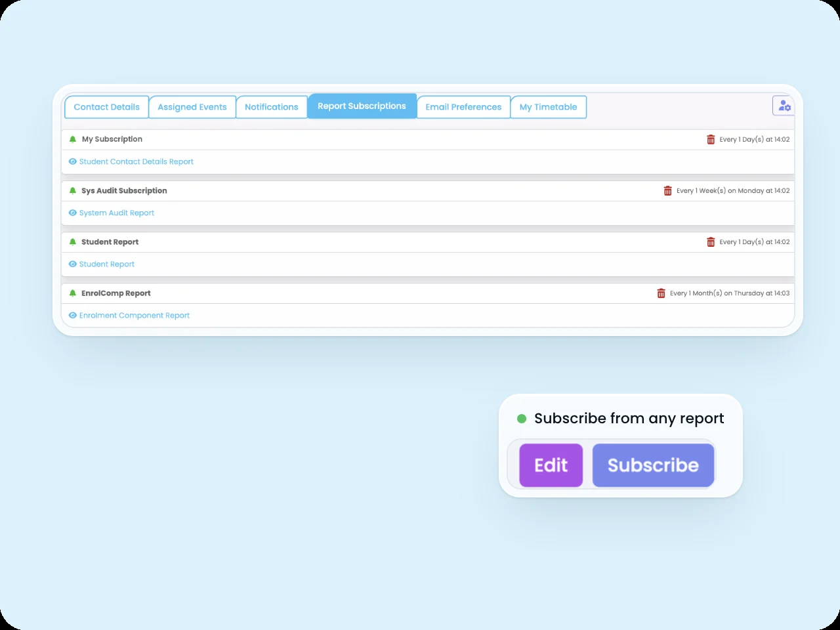Go to the Email Preferences tab
Viewport: 840px width, 630px height.
(463, 107)
